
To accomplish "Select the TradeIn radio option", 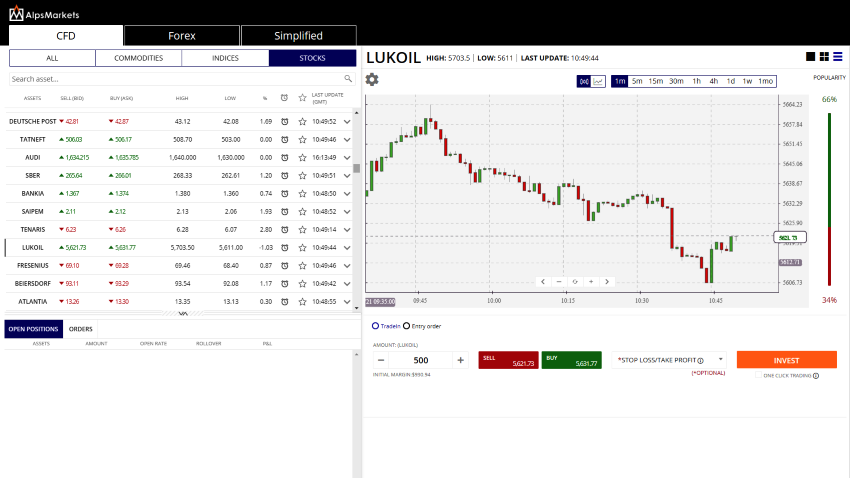I will (x=375, y=326).
